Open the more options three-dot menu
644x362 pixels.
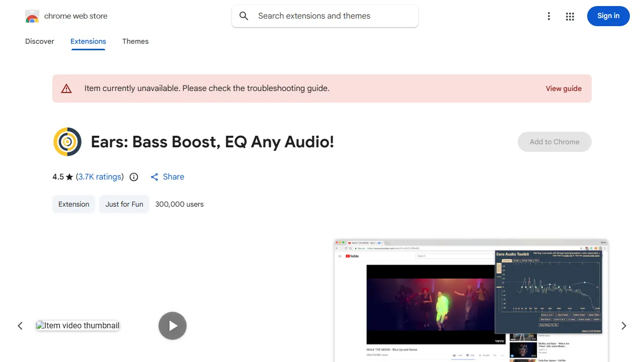point(549,16)
